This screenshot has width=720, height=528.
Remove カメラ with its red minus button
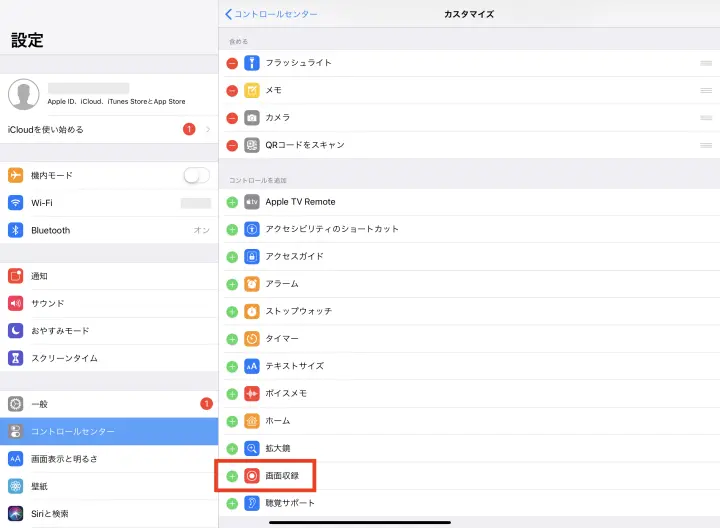click(x=232, y=118)
